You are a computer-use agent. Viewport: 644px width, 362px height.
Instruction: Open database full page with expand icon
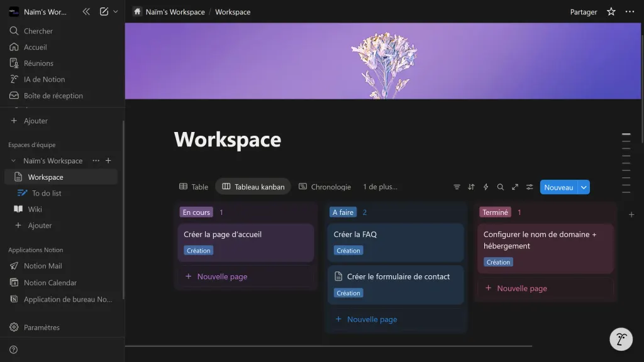click(515, 187)
